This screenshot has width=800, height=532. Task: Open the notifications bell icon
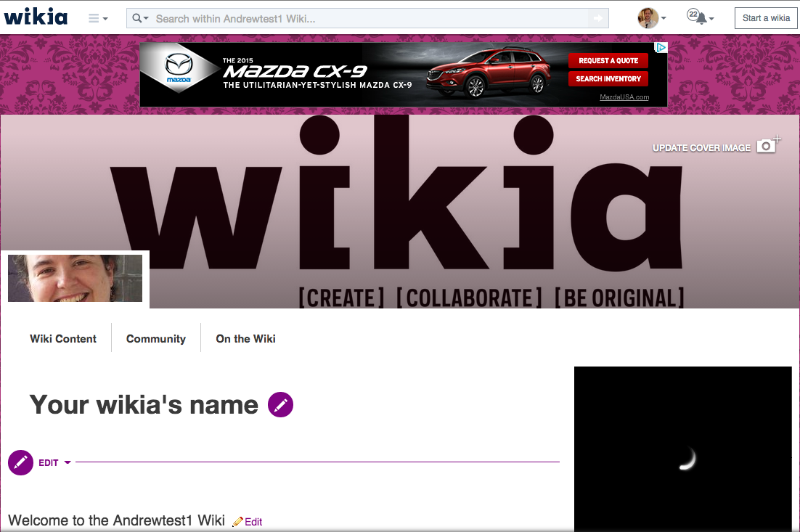click(701, 19)
